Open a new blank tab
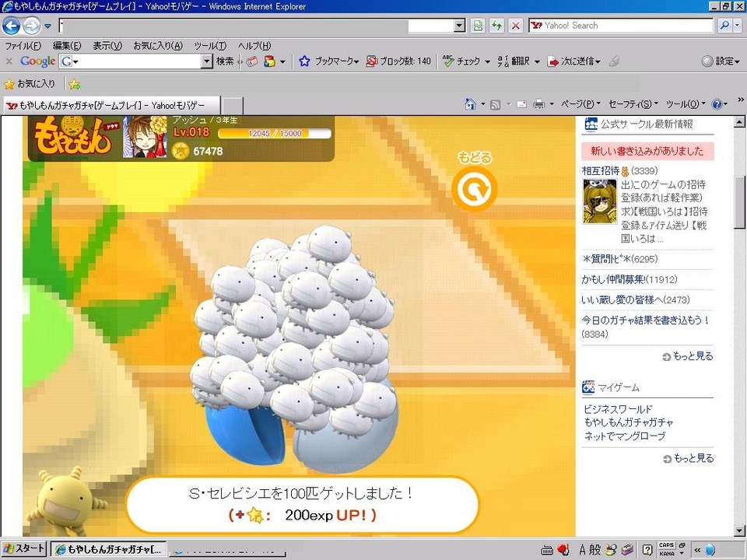747x560 pixels. click(233, 106)
